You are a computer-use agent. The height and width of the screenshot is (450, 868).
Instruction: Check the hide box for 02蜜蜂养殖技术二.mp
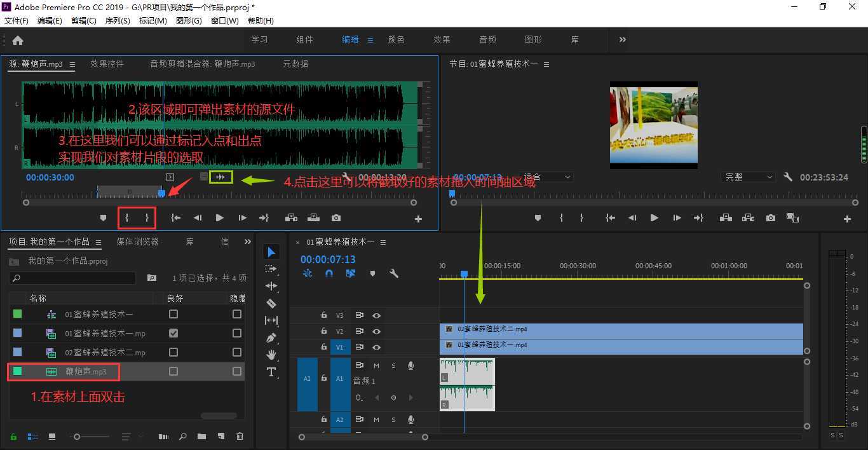point(237,352)
